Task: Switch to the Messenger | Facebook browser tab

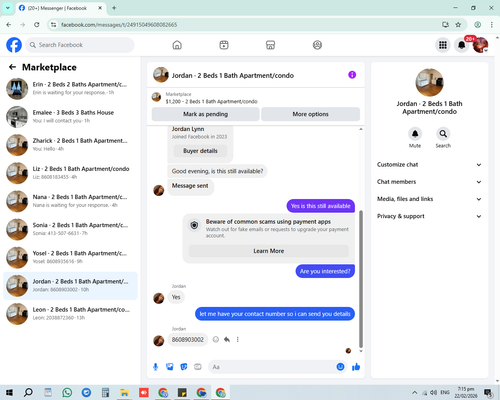Action: tap(60, 8)
